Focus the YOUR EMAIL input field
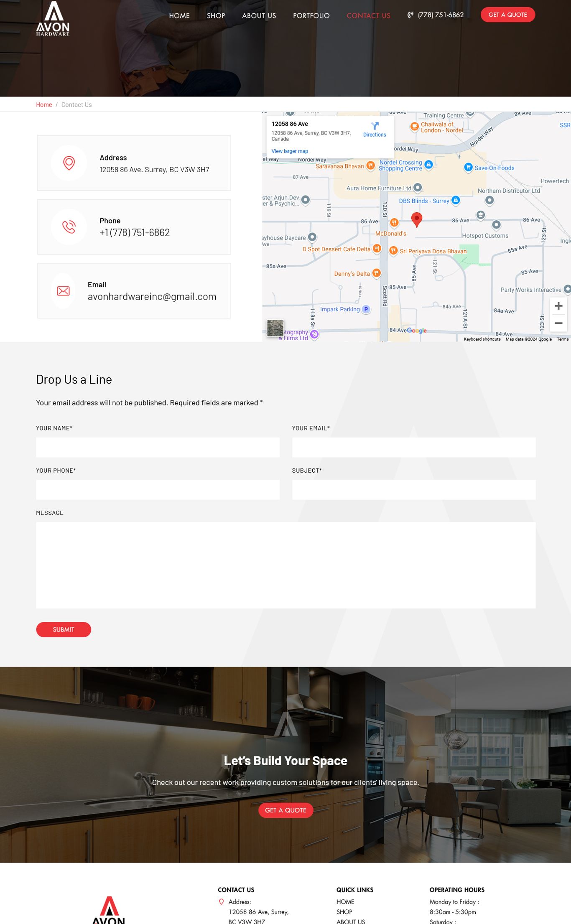571x924 pixels. pos(414,447)
